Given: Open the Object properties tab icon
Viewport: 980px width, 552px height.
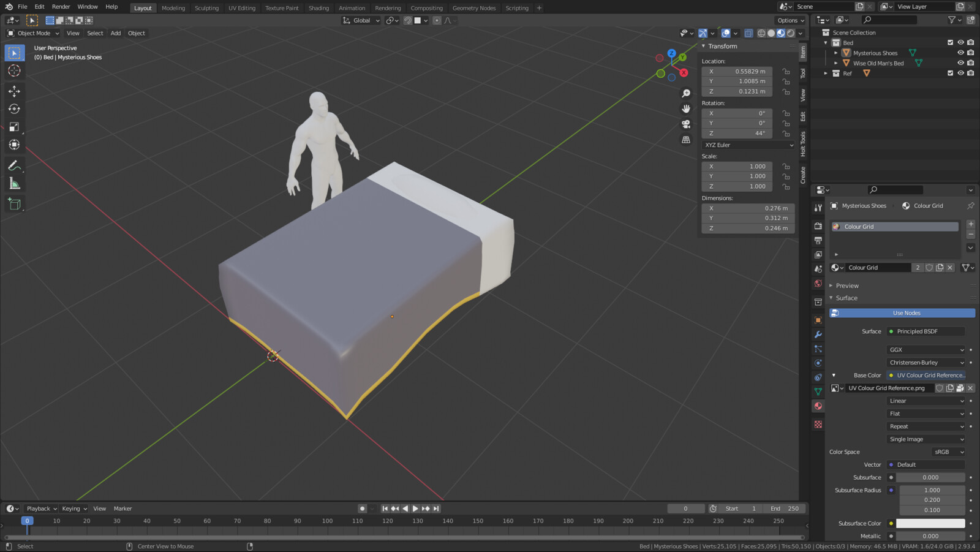Looking at the screenshot, I should coord(818,320).
